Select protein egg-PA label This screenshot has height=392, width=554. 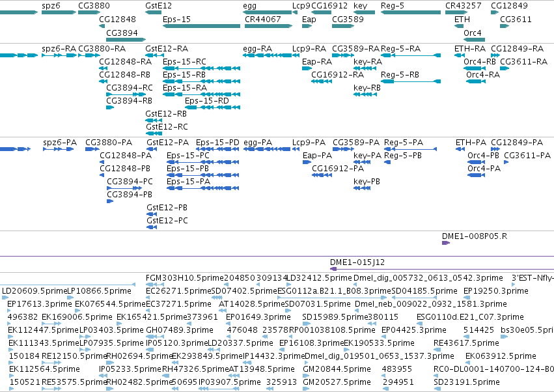(x=258, y=143)
